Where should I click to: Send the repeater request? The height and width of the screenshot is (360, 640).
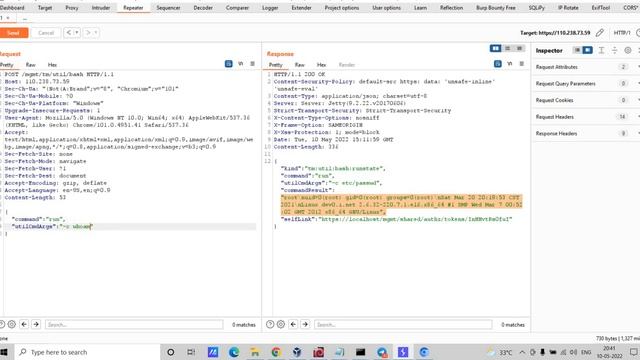[x=13, y=33]
